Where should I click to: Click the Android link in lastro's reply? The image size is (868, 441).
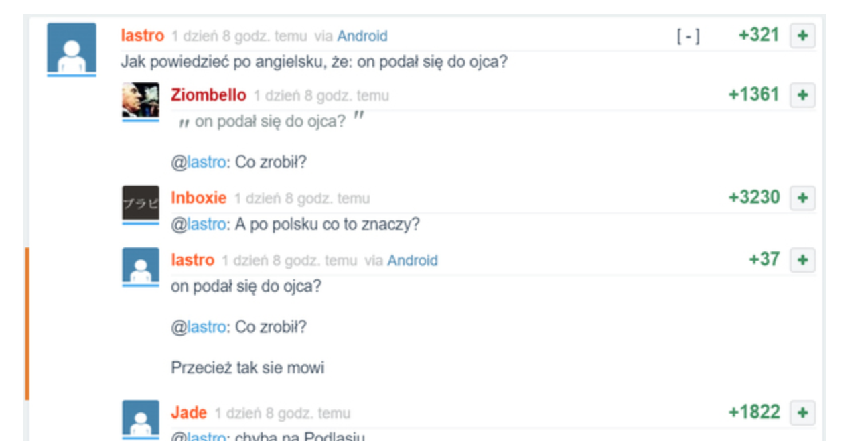click(412, 260)
